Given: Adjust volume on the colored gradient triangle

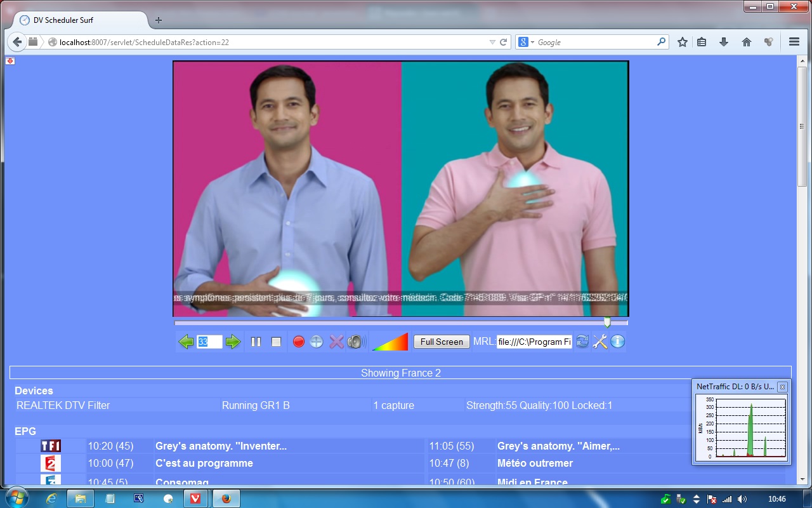Looking at the screenshot, I should pyautogui.click(x=391, y=342).
